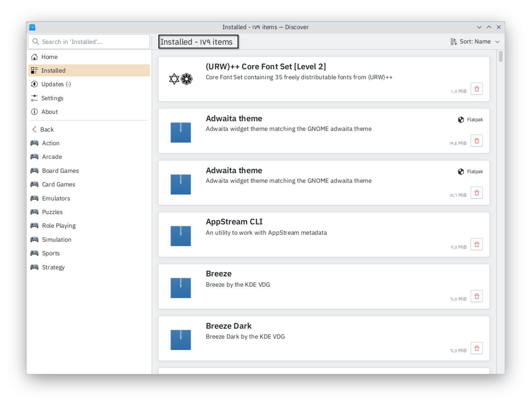Click the Breeze Dark package archive icon

181,340
